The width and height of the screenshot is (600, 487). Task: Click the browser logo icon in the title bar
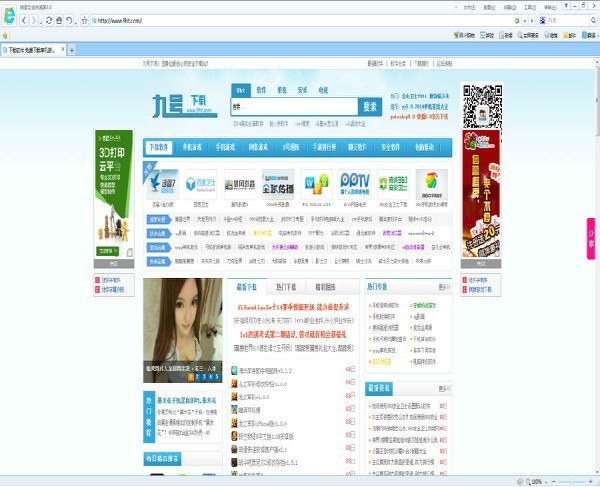9,15
